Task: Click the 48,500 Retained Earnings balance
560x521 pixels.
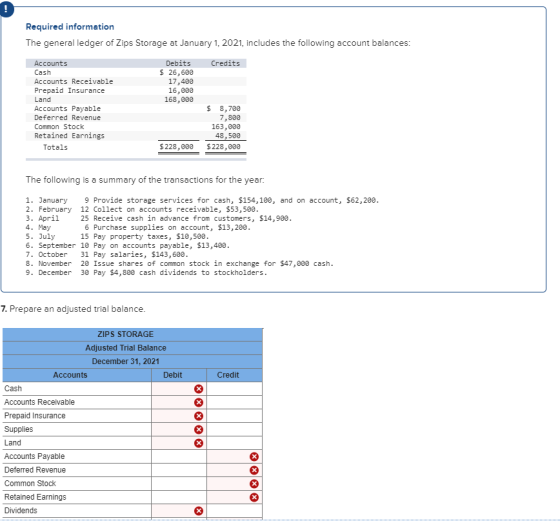Action: [228, 136]
